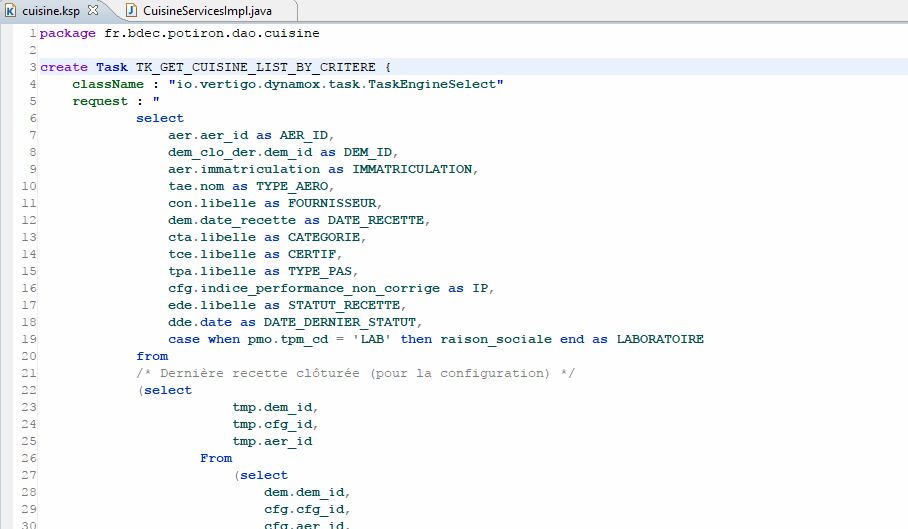Click tmp.cfg_id on line 24
This screenshot has width=908, height=529.
[x=273, y=424]
